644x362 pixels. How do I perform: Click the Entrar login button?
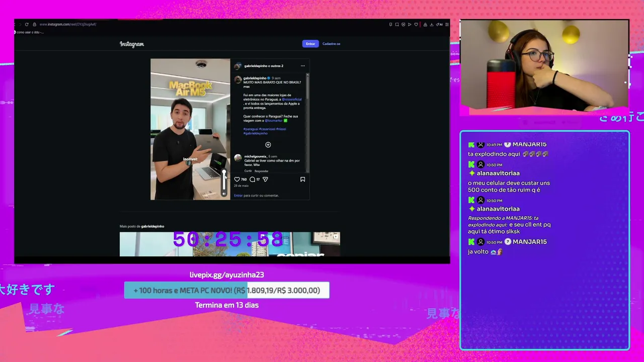click(x=310, y=44)
